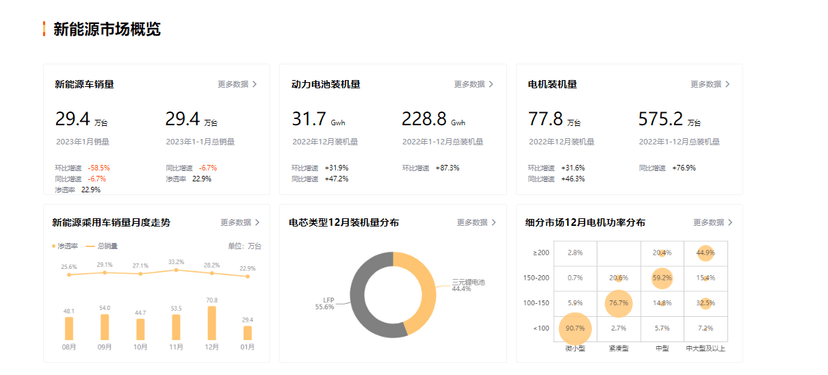
Task: Click the 59.2% bubble for 中型
Action: tap(662, 278)
